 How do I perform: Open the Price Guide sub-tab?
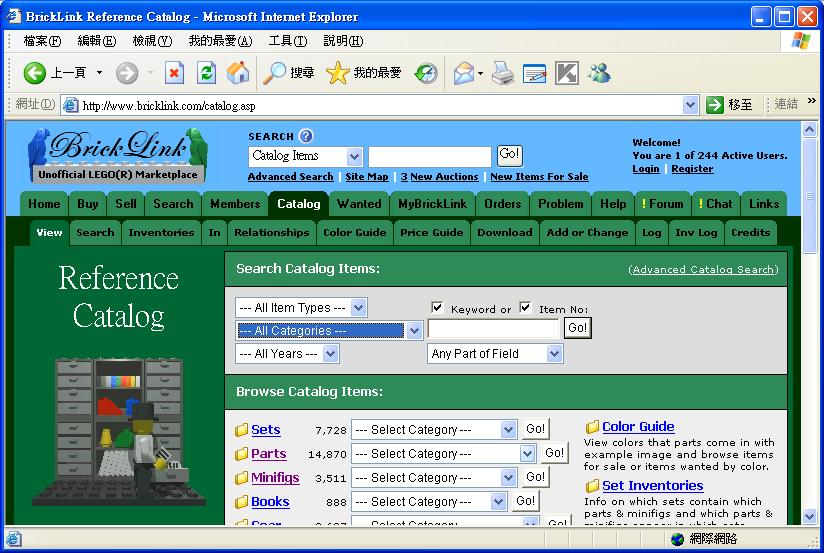[431, 233]
